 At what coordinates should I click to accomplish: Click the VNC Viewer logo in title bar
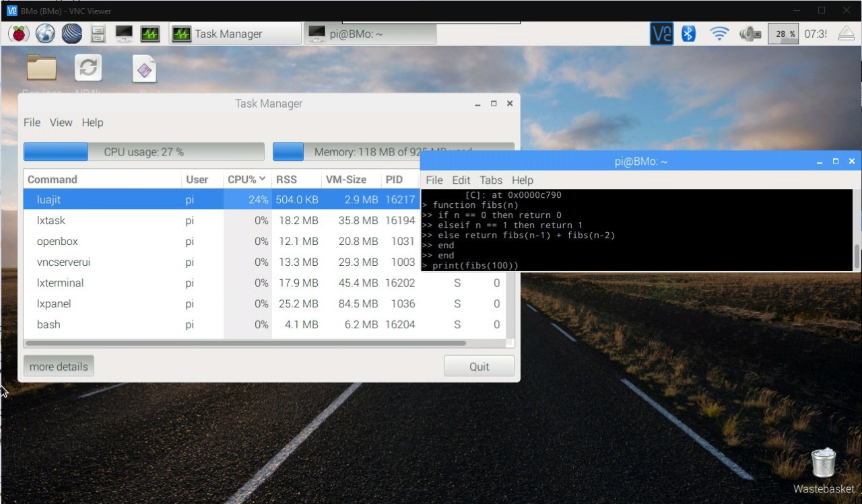[11, 11]
